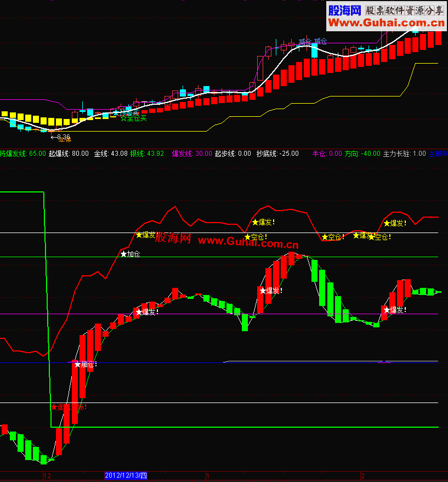The image size is (448, 482).
Task: Select the green 银线: 43.92 value
Action: point(147,154)
